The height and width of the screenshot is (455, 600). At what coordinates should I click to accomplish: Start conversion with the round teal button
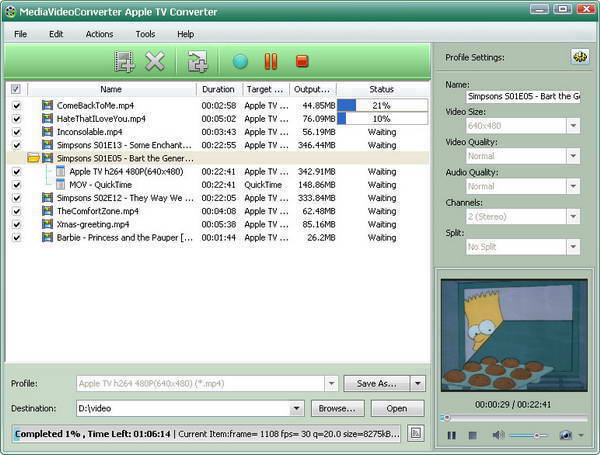[x=240, y=61]
